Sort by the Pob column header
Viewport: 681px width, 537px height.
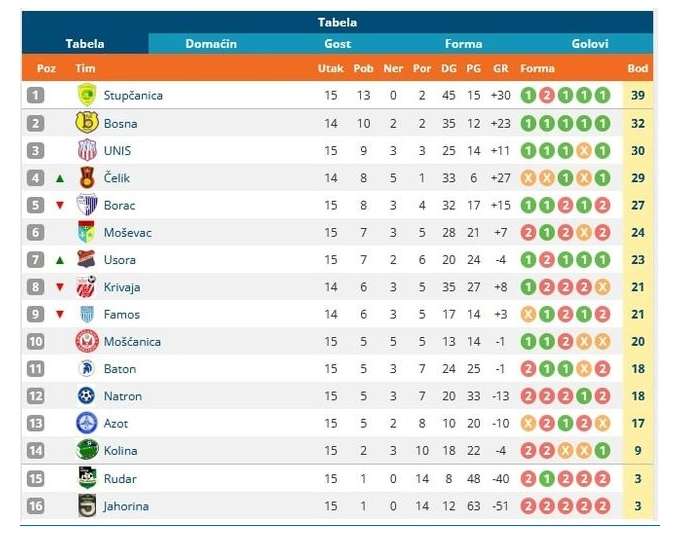tap(363, 69)
